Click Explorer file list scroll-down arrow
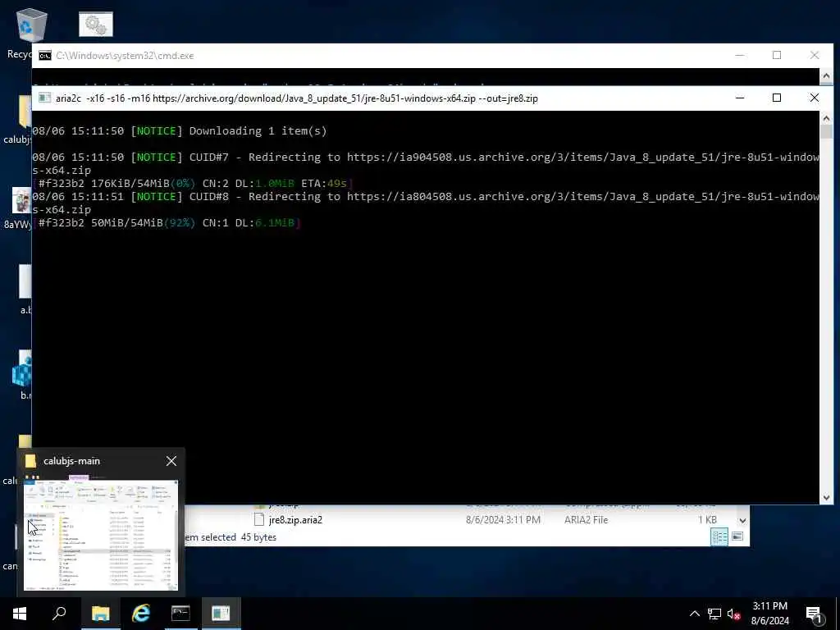The image size is (840, 630). click(x=742, y=520)
